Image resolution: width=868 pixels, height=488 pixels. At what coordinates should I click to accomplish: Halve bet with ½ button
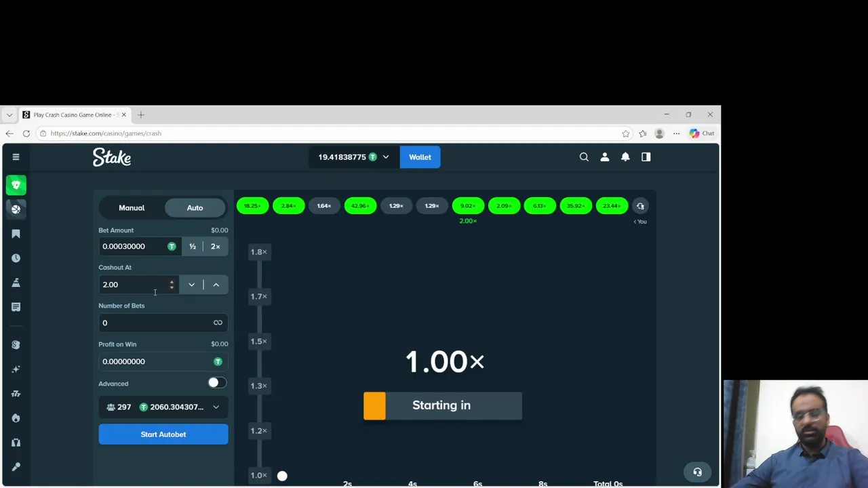click(x=193, y=247)
